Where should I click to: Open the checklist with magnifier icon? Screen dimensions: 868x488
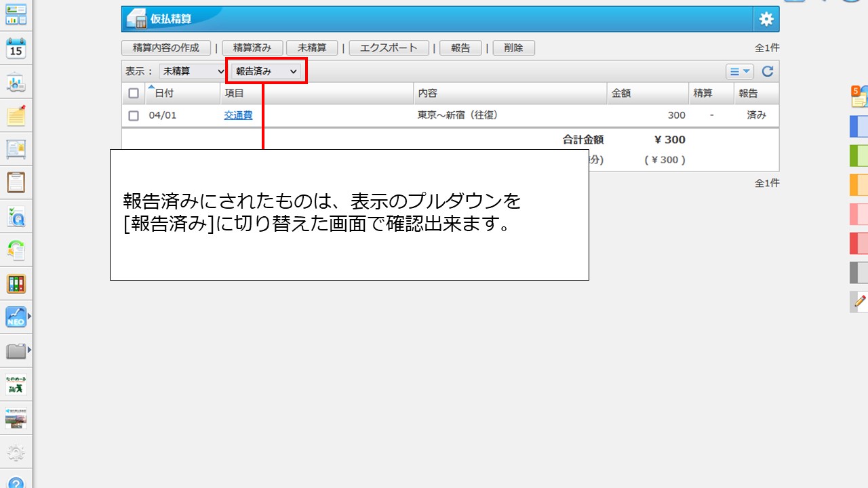(16, 217)
